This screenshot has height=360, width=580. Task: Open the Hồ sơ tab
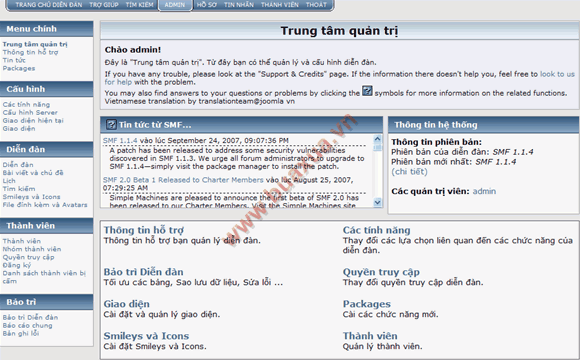207,5
